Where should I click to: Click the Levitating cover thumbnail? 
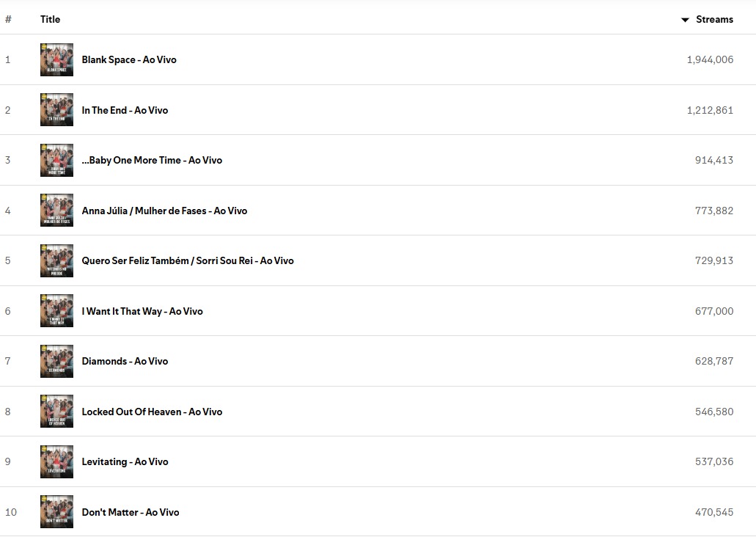click(x=57, y=461)
